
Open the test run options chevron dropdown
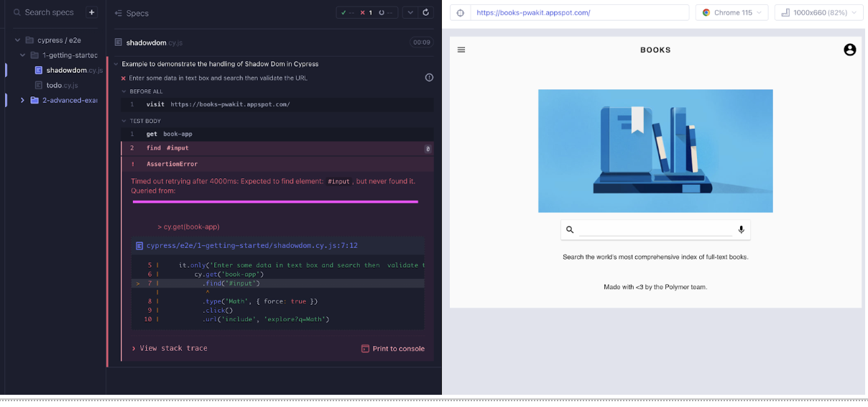click(x=410, y=12)
